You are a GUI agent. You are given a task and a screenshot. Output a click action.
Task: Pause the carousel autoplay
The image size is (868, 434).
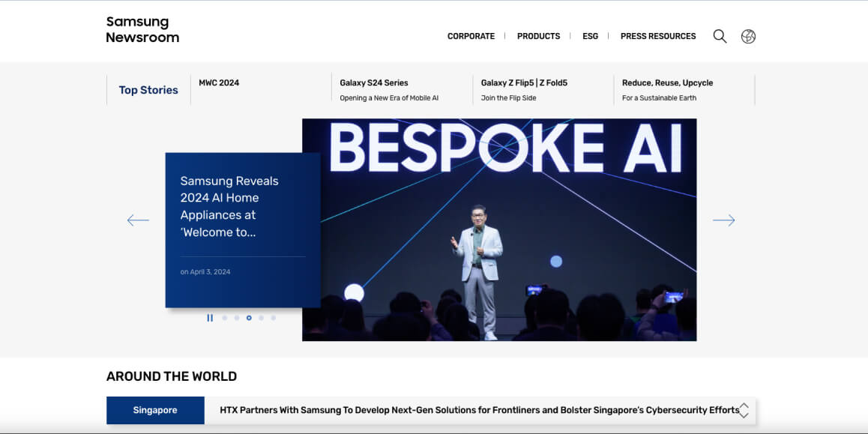coord(210,318)
